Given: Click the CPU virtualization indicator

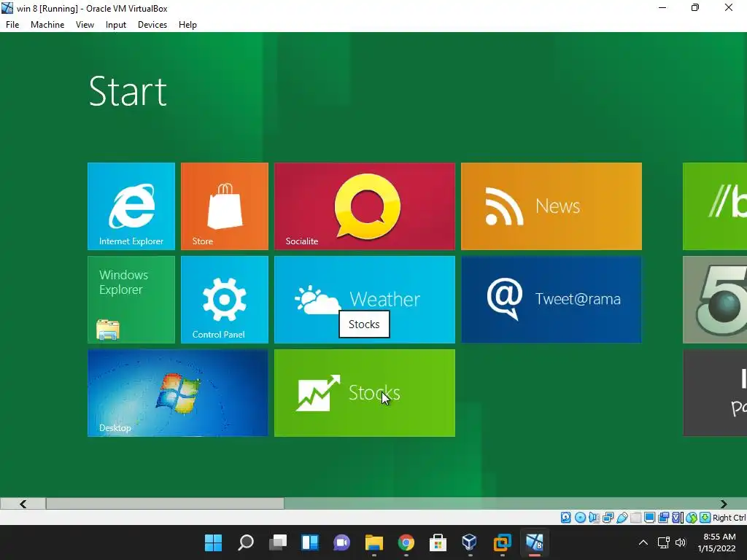Looking at the screenshot, I should coord(678,518).
